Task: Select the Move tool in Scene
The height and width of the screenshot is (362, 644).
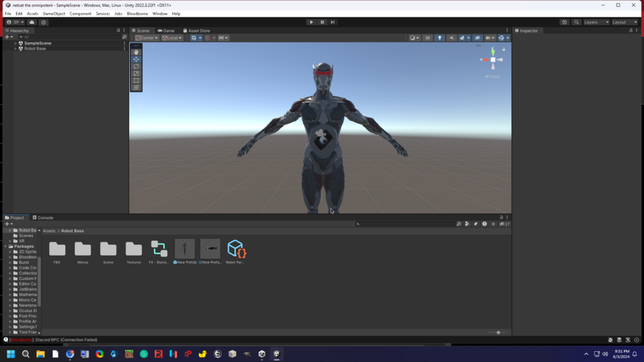Action: click(136, 59)
